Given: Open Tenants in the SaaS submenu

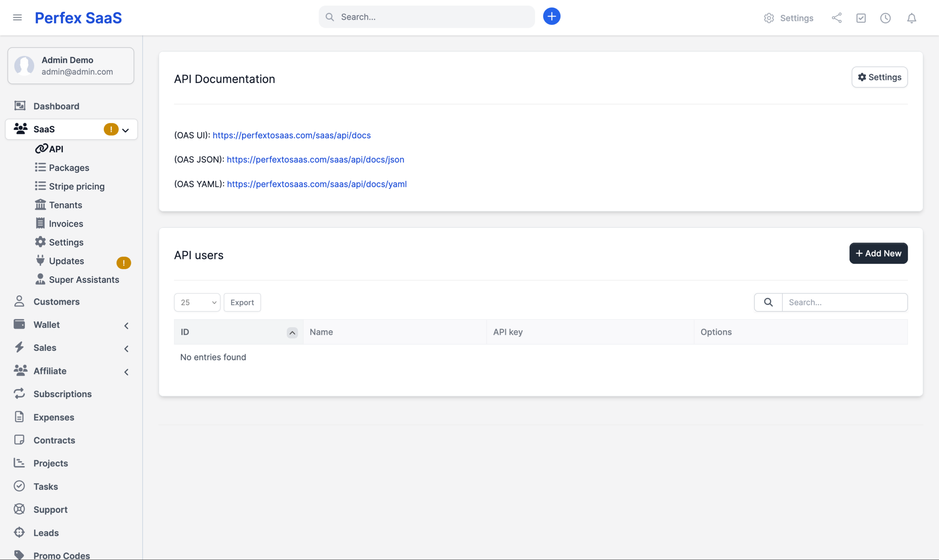Looking at the screenshot, I should pyautogui.click(x=65, y=205).
